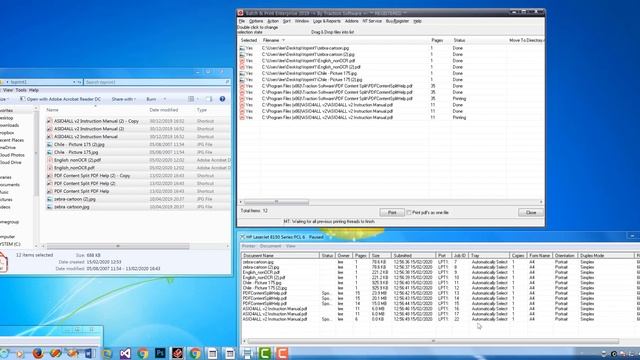Click the icon of the 35-page row with Printing status
This screenshot has width=640, height=360.
point(242,99)
